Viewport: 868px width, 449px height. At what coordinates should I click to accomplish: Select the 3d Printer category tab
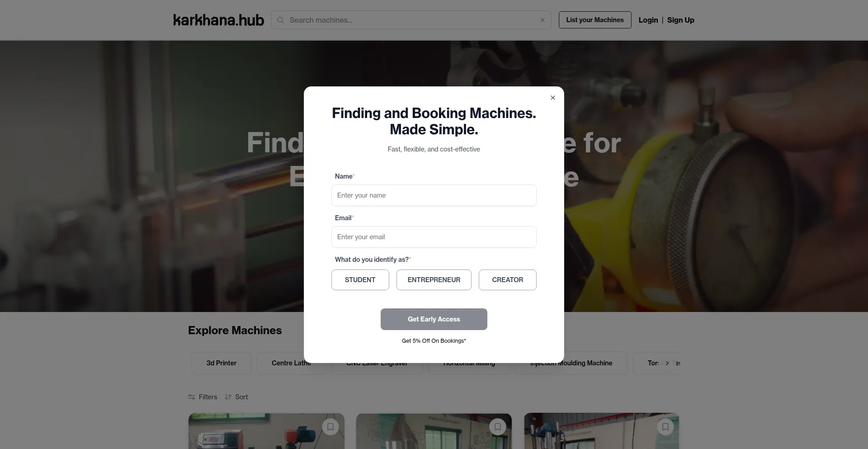pos(222,363)
